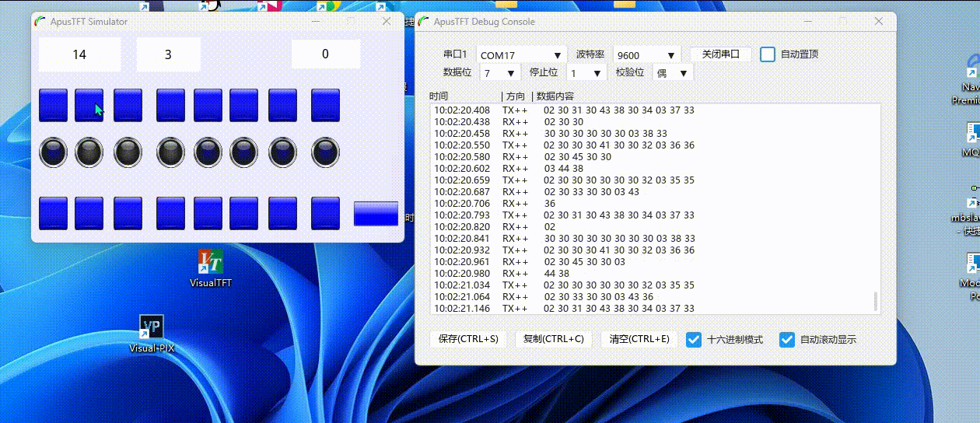Click the first blue button in simulator's bottom row
The width and height of the screenshot is (980, 423).
(53, 213)
